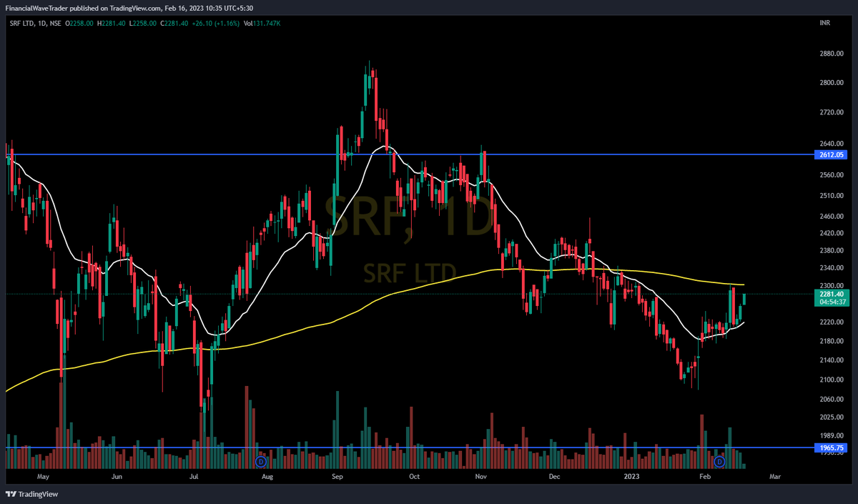Click the 2420.00 price axis label
This screenshot has width=858, height=504.
coord(832,232)
